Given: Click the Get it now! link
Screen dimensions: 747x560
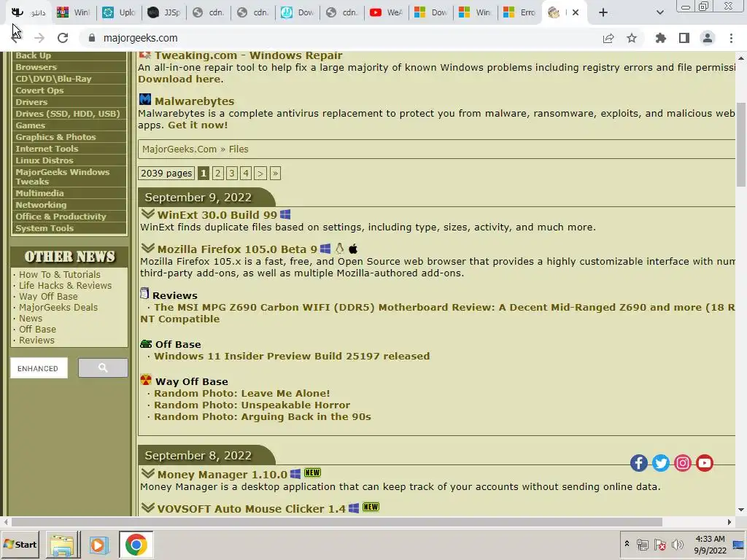Looking at the screenshot, I should [198, 125].
